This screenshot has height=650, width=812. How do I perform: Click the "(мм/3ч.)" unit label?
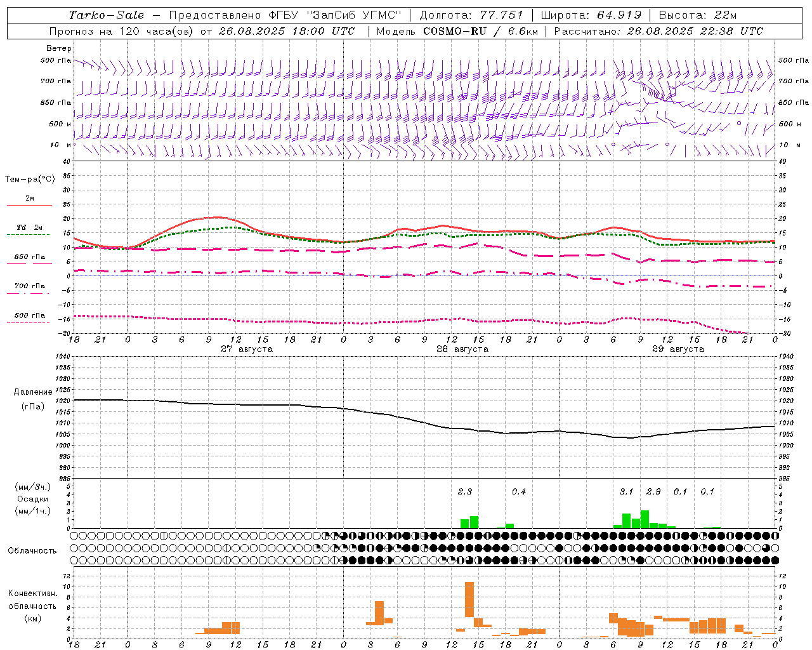(x=32, y=487)
